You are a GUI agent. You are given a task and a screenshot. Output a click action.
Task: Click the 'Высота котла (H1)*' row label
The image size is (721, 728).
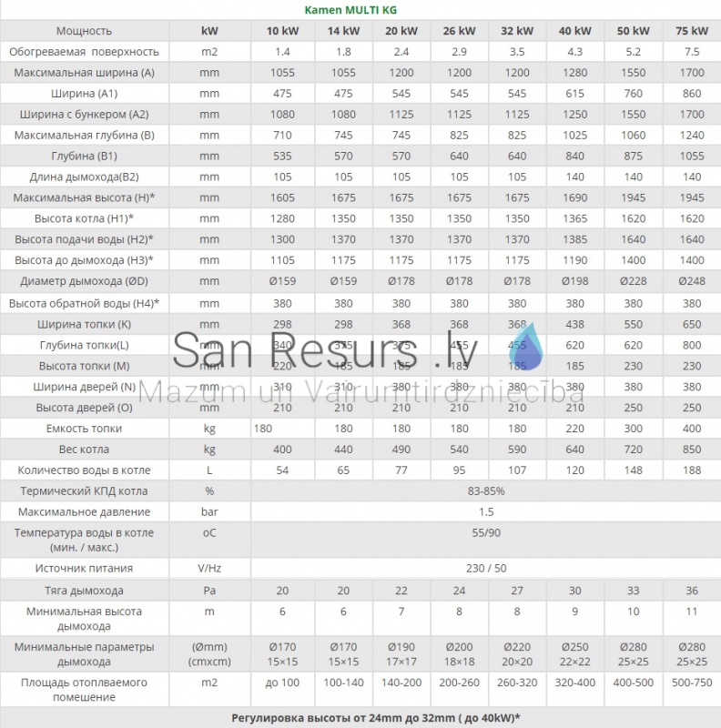[x=84, y=218]
